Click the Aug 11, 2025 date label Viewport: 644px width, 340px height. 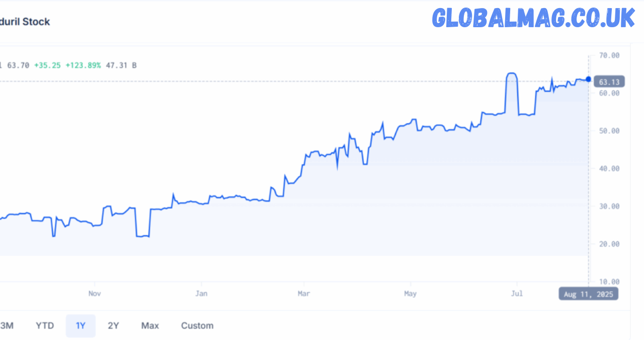[588, 294]
